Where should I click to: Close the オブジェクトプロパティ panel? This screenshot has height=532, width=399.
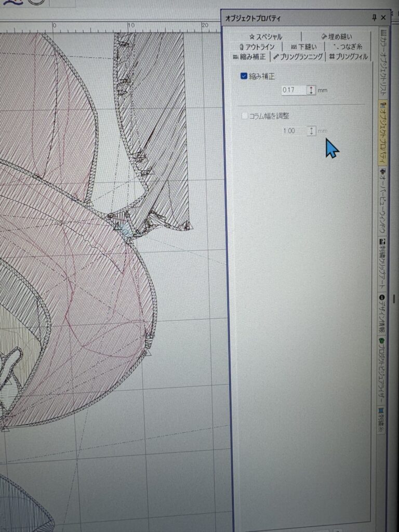click(383, 18)
